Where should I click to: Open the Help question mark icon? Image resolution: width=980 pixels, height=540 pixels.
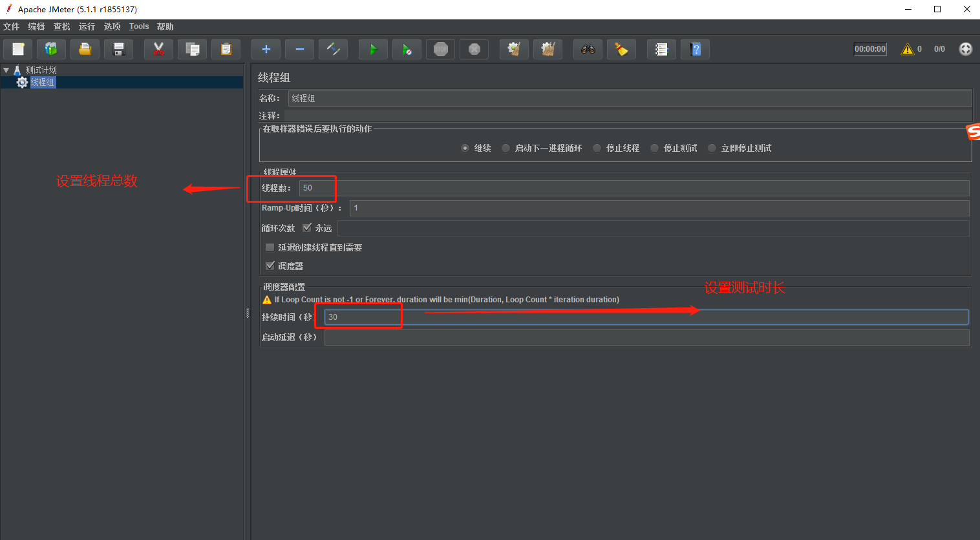(x=695, y=49)
